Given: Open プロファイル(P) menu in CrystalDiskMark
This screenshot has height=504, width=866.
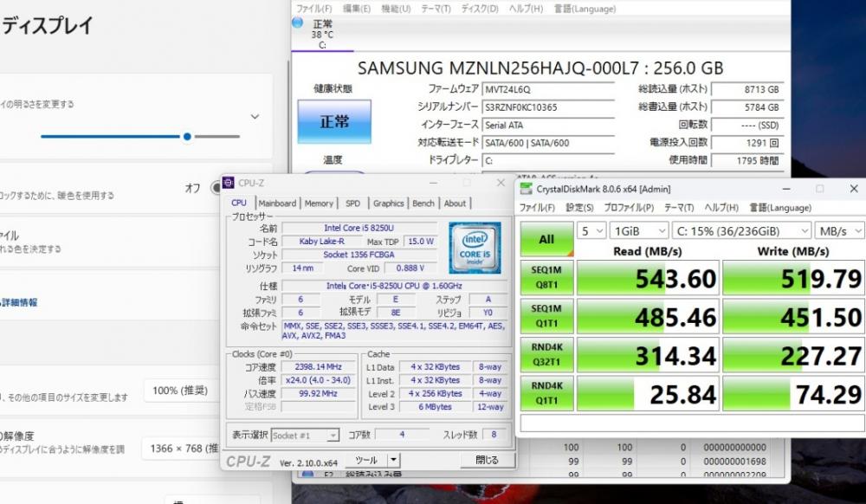Looking at the screenshot, I should click(x=629, y=208).
